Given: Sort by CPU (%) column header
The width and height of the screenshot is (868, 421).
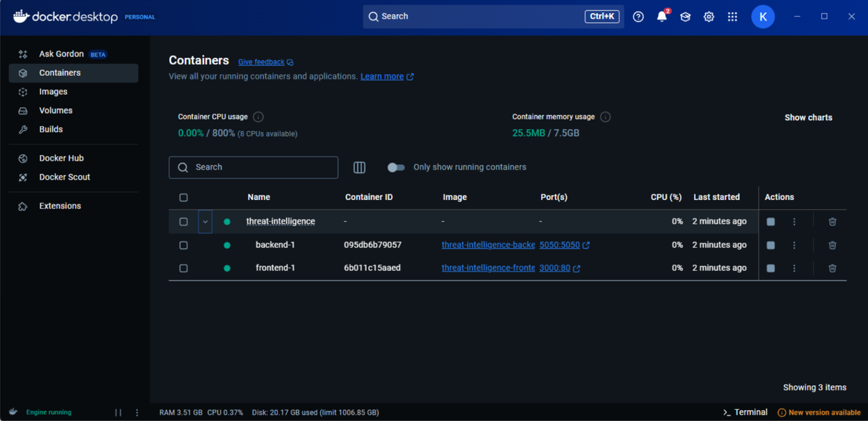Looking at the screenshot, I should 666,197.
